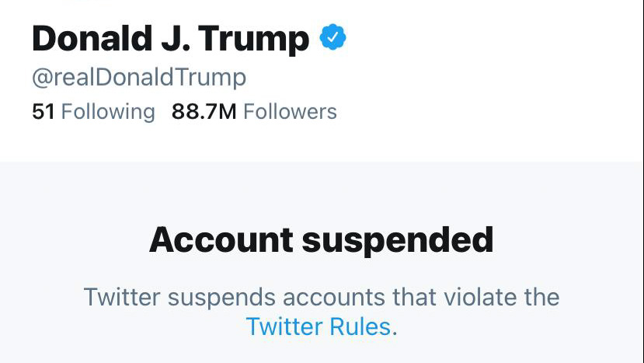Click the 51 following count number
644x363 pixels.
tap(44, 112)
